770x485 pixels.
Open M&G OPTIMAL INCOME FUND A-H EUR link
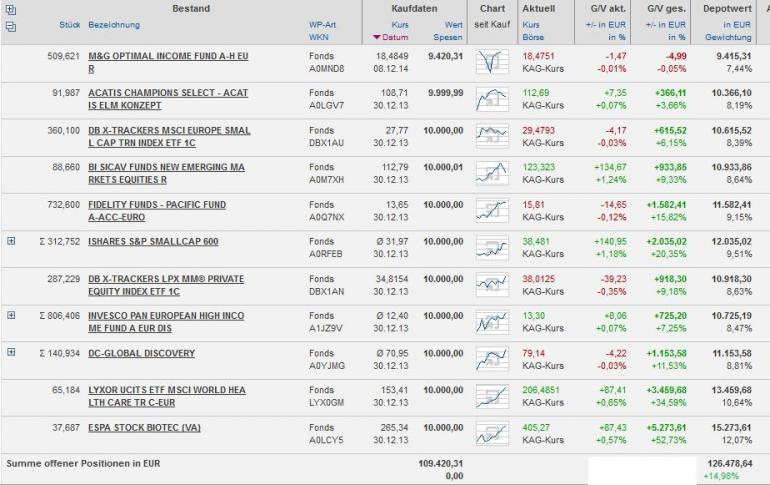(168, 62)
